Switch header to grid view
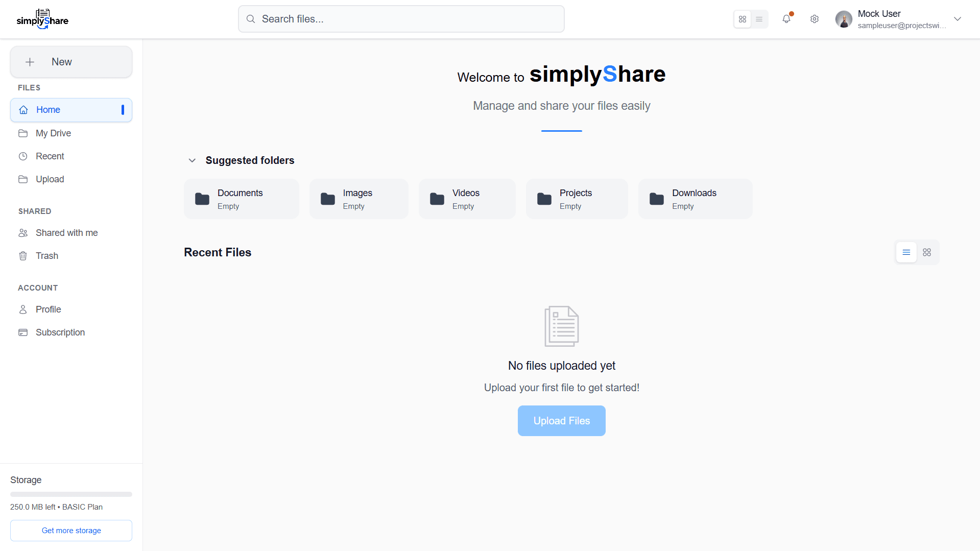980x551 pixels. coord(743,19)
